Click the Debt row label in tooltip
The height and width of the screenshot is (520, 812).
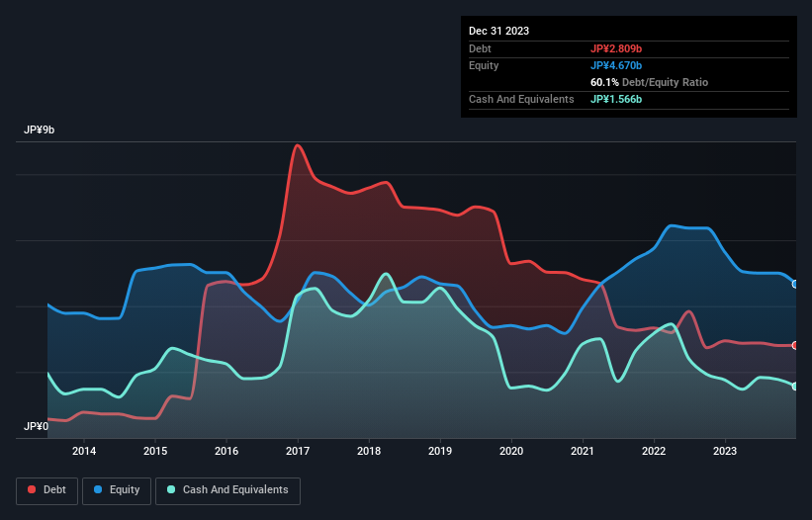(x=480, y=48)
